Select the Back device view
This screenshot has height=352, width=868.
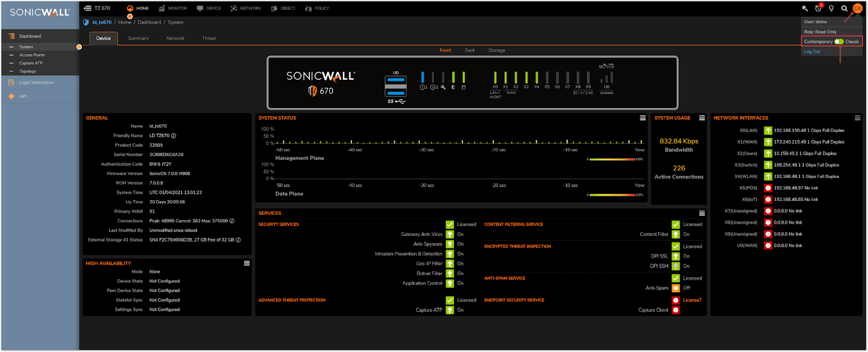point(470,50)
